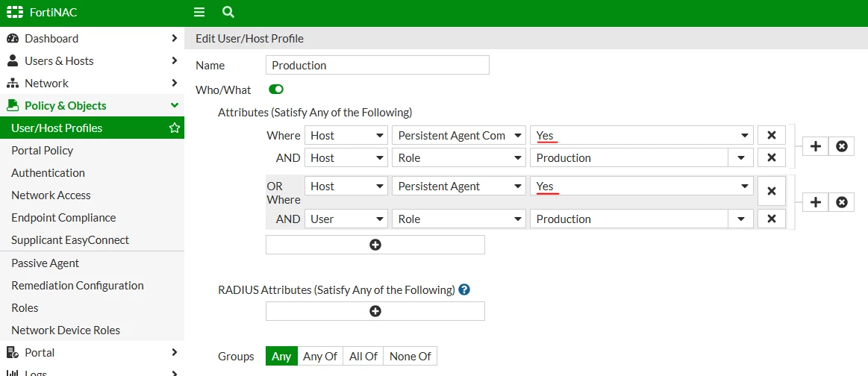The image size is (868, 376).
Task: Open Production arrow in User Role row
Action: point(740,219)
